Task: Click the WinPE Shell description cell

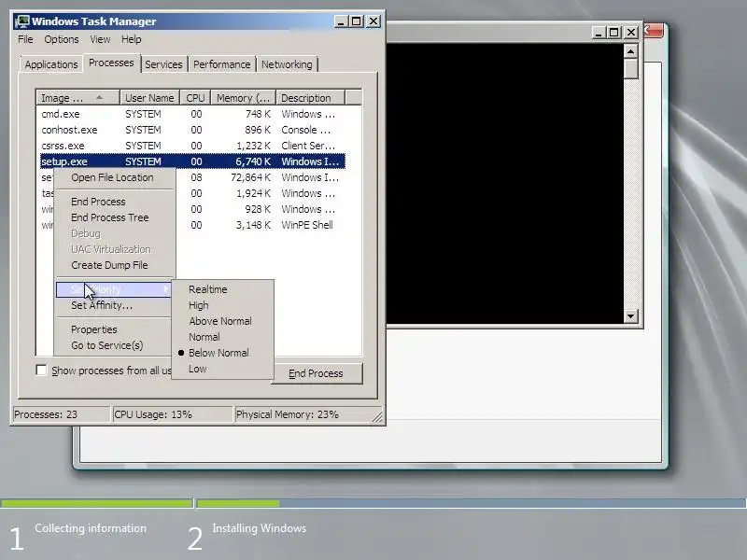Action: 307,225
